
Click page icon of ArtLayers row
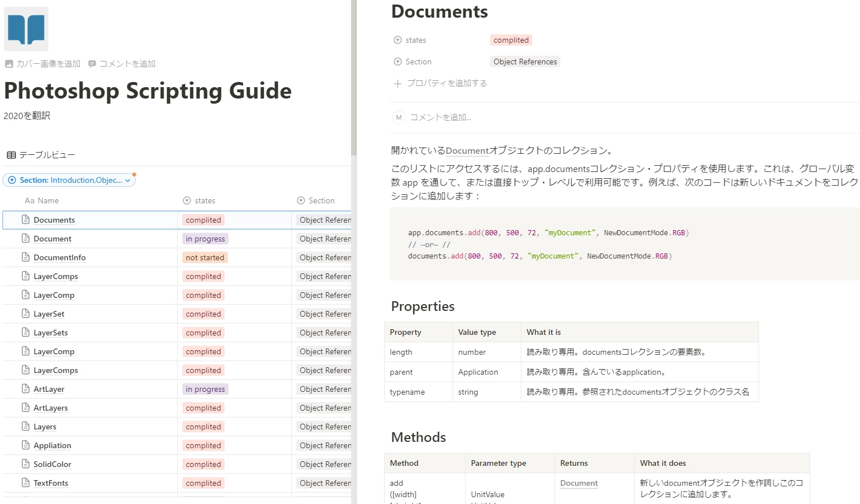(x=26, y=408)
